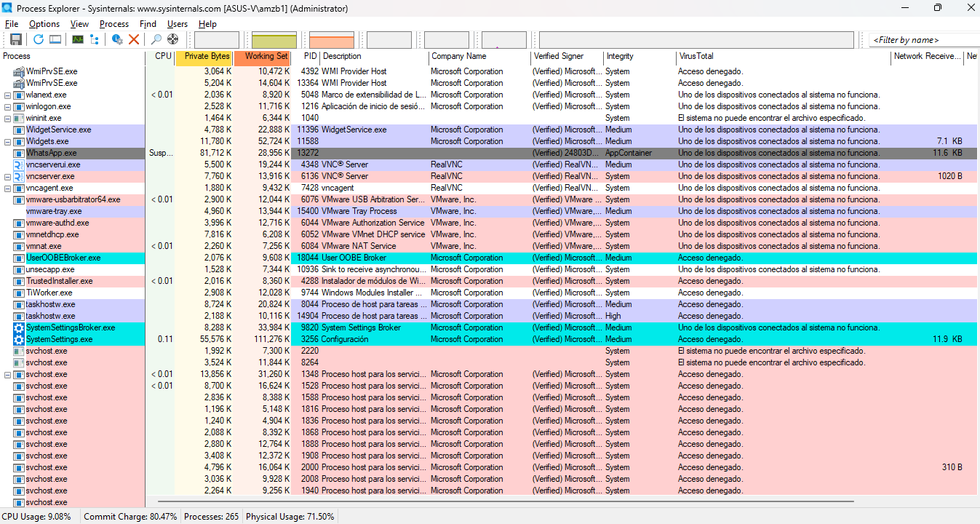
Task: Collapse the wininit.exe tree node
Action: point(8,118)
